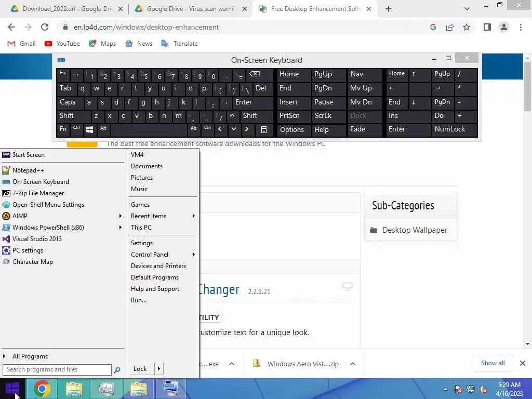Switch to Google Drive Virus scan warning tab
Screen dimensions: 532x399
191,9
